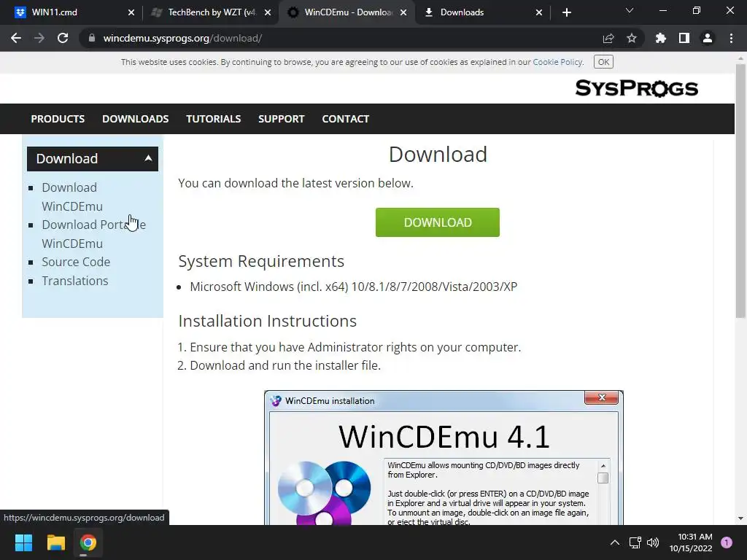This screenshot has width=747, height=560.
Task: Open the PRODUCTS menu
Action: 58,119
